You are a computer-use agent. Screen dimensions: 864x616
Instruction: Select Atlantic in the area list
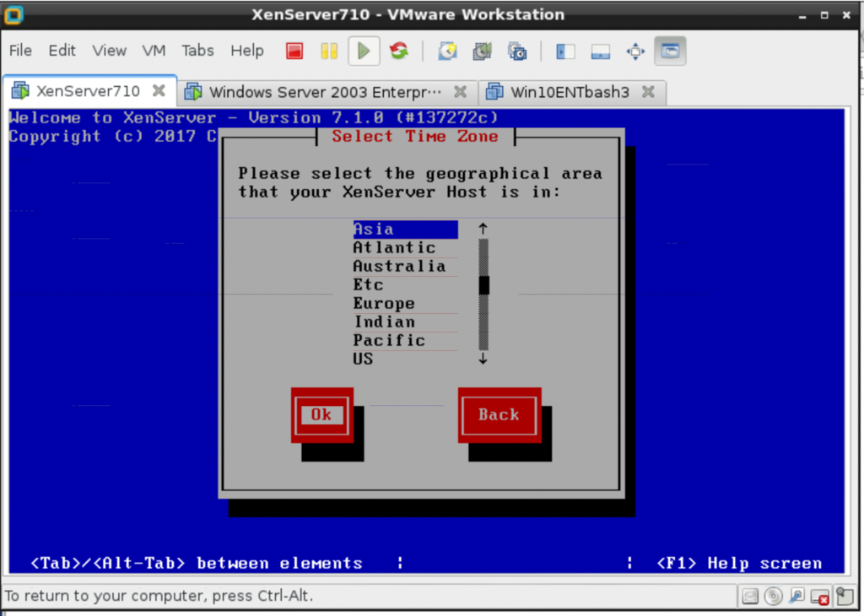click(x=405, y=248)
